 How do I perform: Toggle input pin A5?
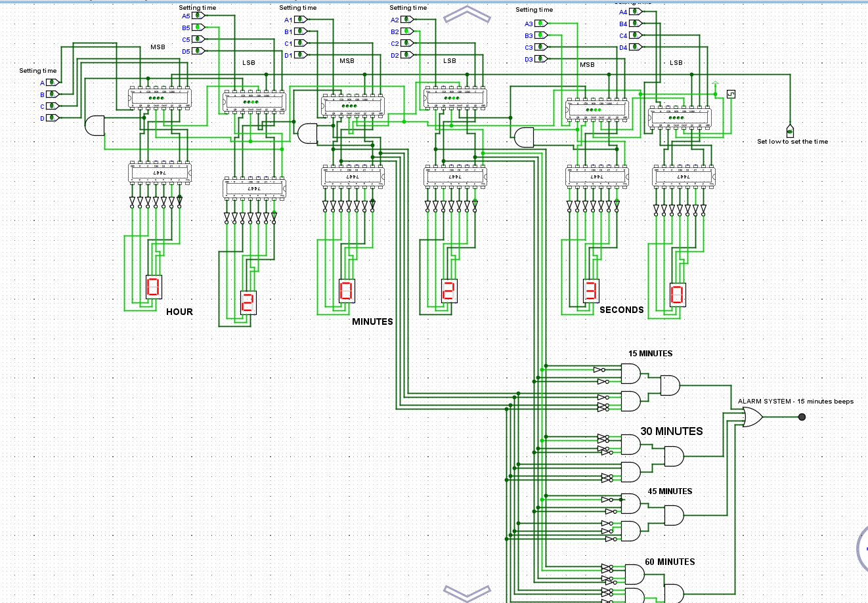[x=198, y=16]
